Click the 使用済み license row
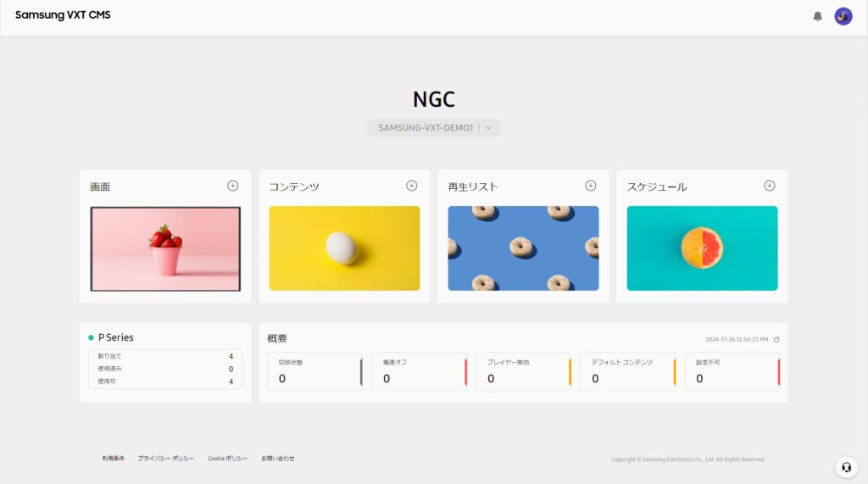Viewport: 868px width, 484px height. point(165,369)
